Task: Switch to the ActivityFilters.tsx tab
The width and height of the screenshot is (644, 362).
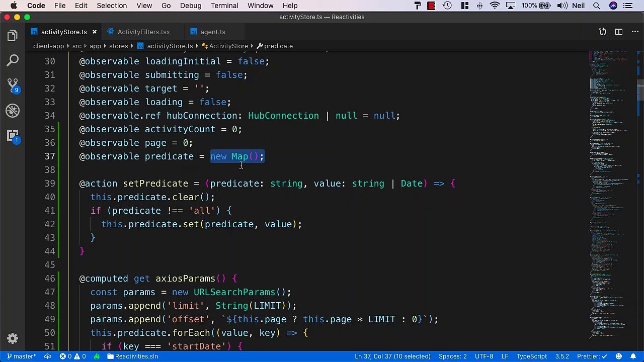Action: pos(143,32)
